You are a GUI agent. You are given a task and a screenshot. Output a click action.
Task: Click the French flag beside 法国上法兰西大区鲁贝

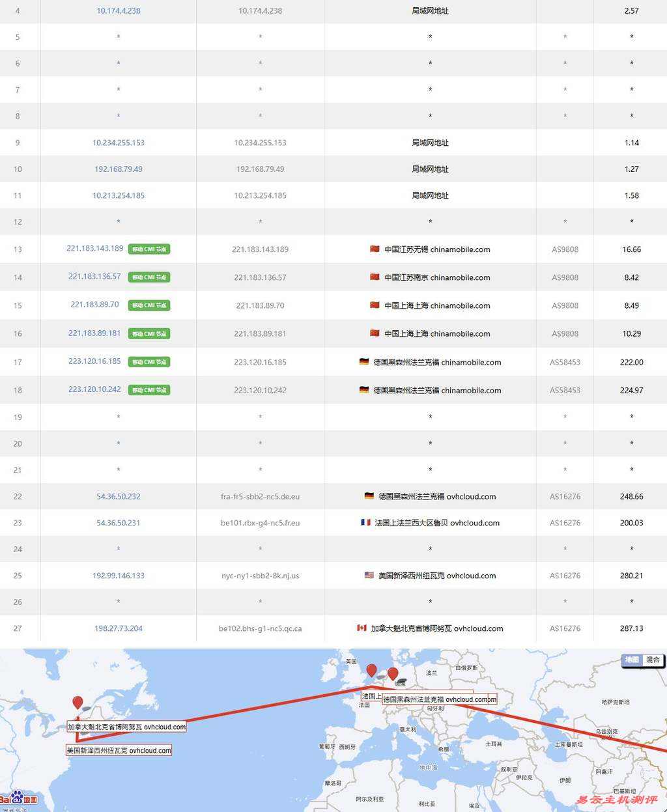(365, 522)
